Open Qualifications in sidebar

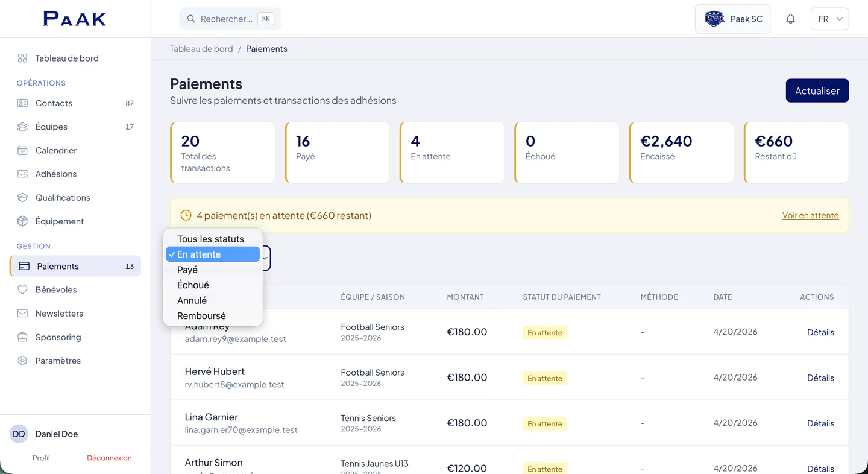click(x=75, y=198)
